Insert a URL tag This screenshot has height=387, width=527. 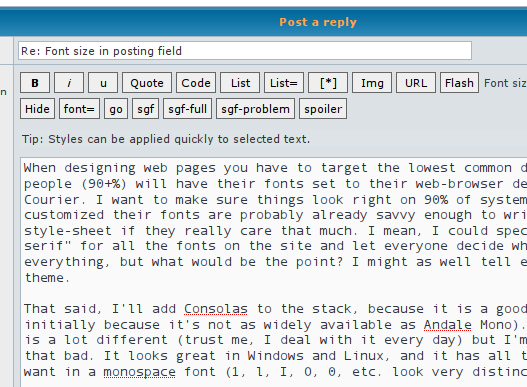tap(416, 83)
